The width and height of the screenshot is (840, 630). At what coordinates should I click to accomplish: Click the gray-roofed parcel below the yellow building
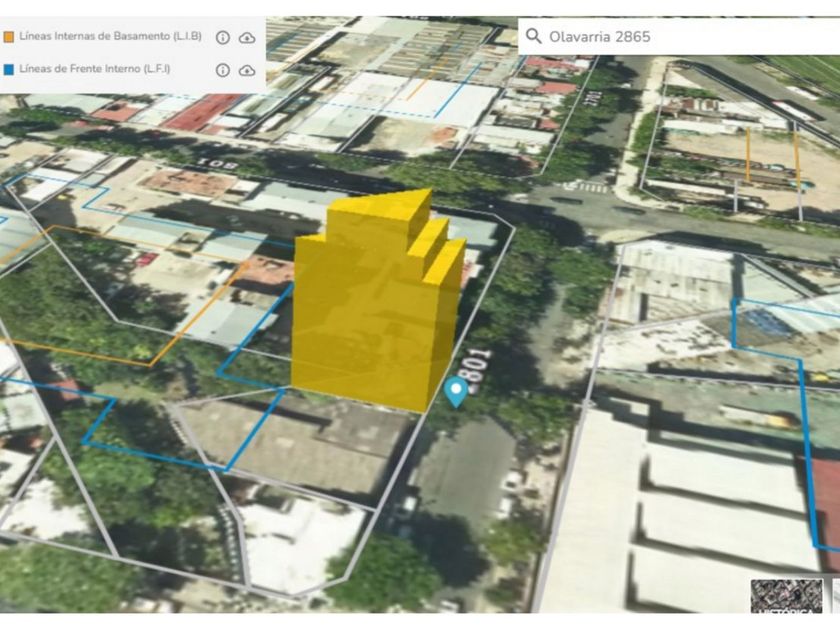click(300, 440)
